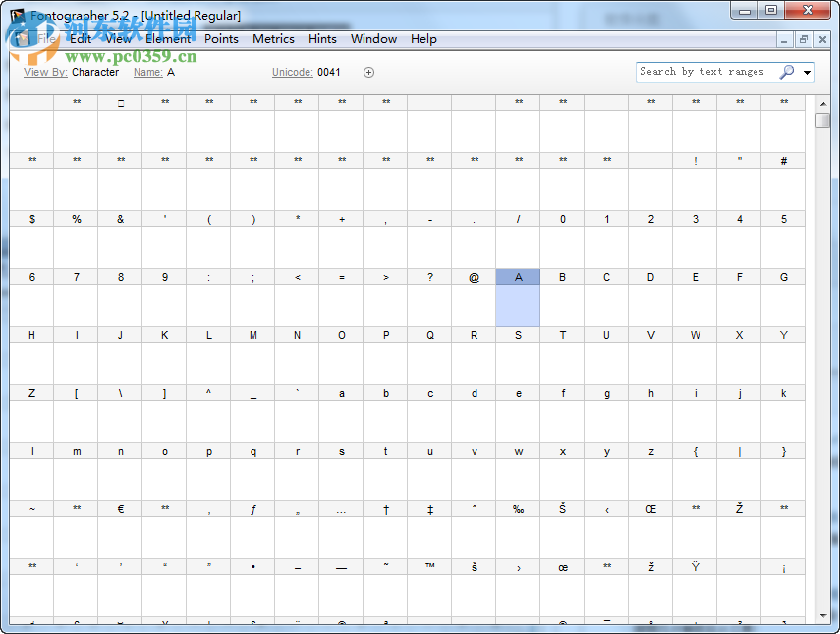Select the lowercase a glyph cell

click(341, 414)
